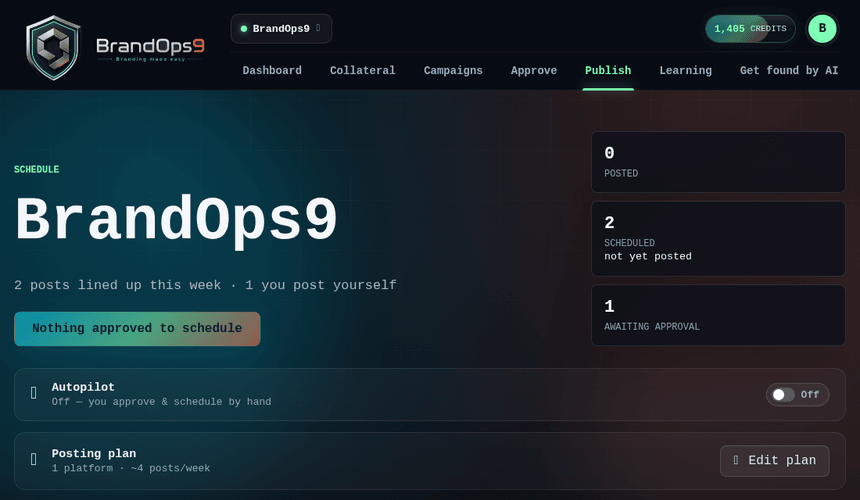This screenshot has height=500, width=860.
Task: Click the Posting plan title
Action: [x=94, y=453]
